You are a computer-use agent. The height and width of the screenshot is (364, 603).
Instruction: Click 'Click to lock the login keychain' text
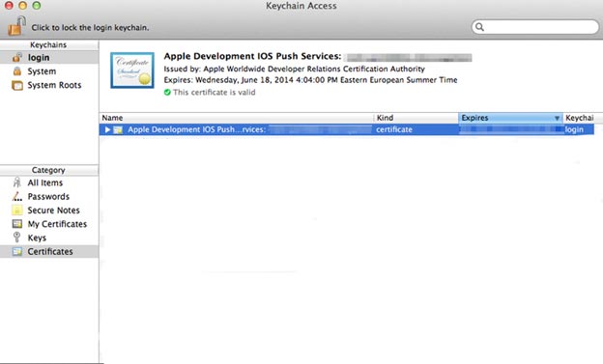click(90, 28)
